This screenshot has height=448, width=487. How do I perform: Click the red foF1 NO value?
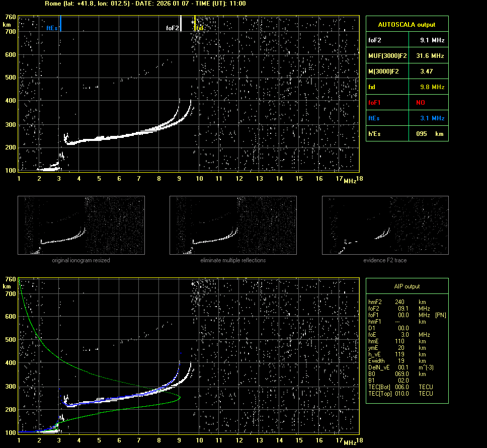[420, 103]
